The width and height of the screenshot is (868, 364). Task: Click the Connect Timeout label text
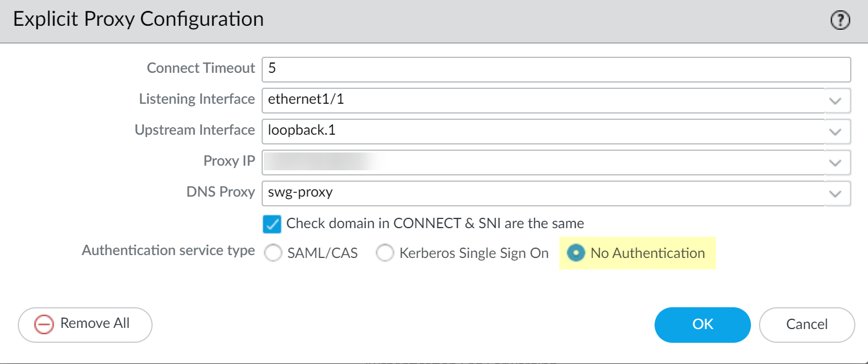point(200,68)
